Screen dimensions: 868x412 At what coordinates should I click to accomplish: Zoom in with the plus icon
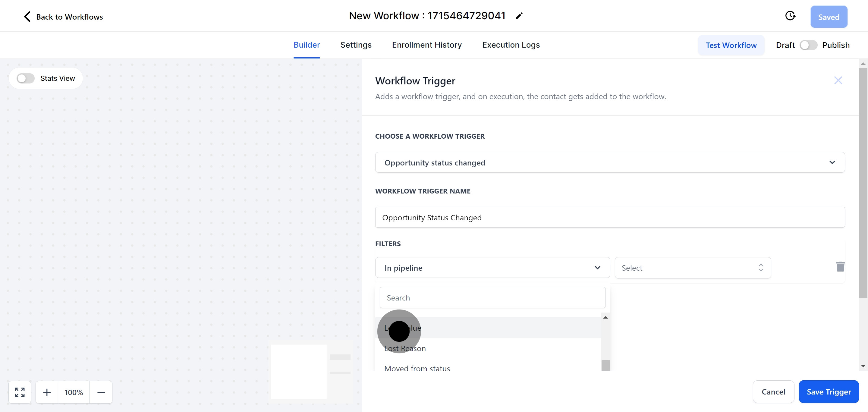47,392
